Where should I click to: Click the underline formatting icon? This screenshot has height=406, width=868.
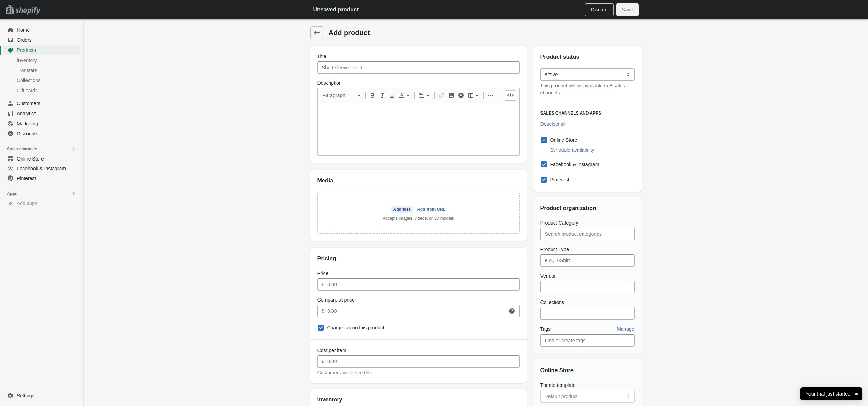392,95
